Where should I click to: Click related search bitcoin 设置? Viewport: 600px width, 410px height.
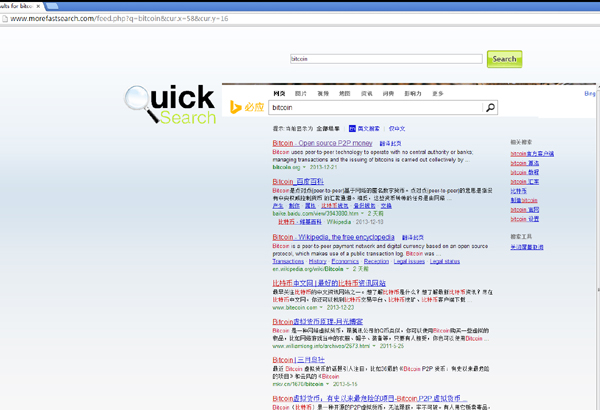click(x=525, y=219)
